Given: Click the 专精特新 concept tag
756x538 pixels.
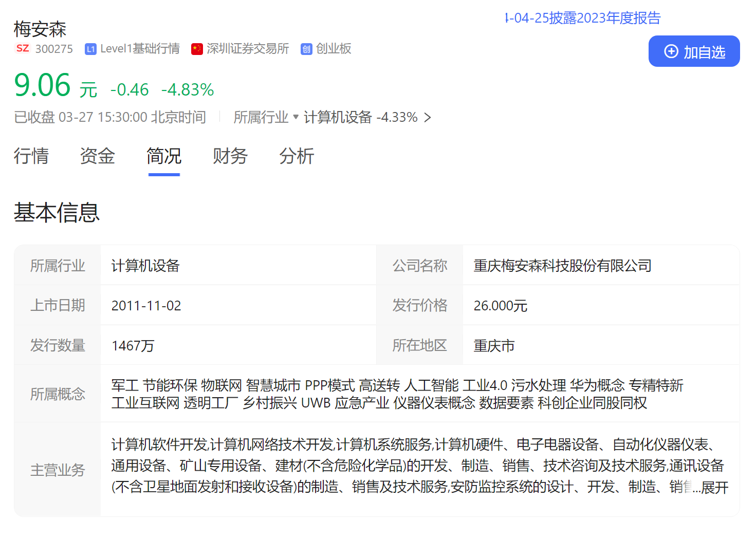Looking at the screenshot, I should click(x=656, y=385).
